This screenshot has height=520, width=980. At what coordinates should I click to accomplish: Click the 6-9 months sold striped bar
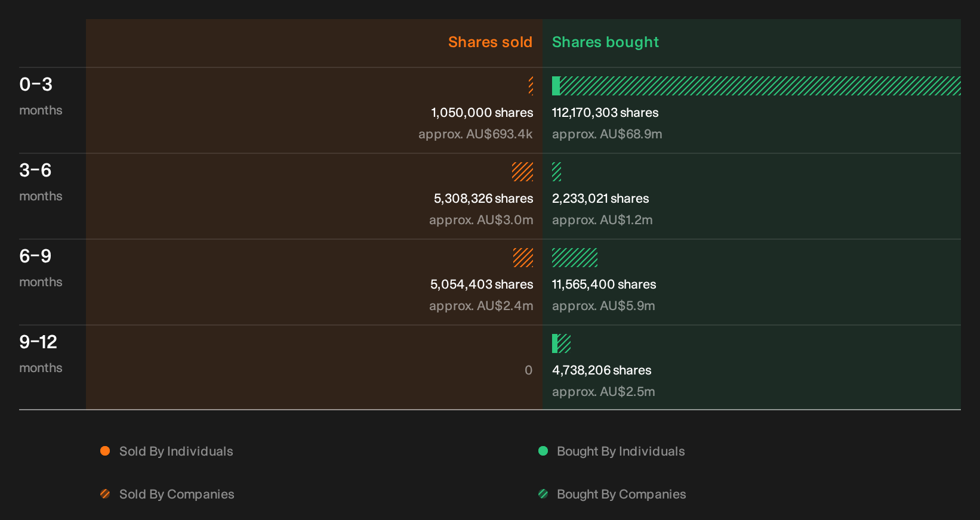pos(523,258)
